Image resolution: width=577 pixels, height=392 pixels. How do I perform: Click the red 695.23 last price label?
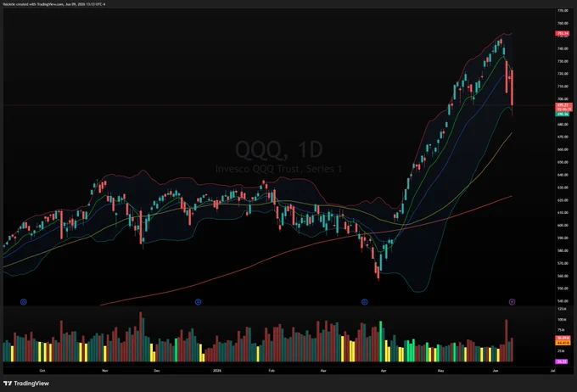pos(563,105)
